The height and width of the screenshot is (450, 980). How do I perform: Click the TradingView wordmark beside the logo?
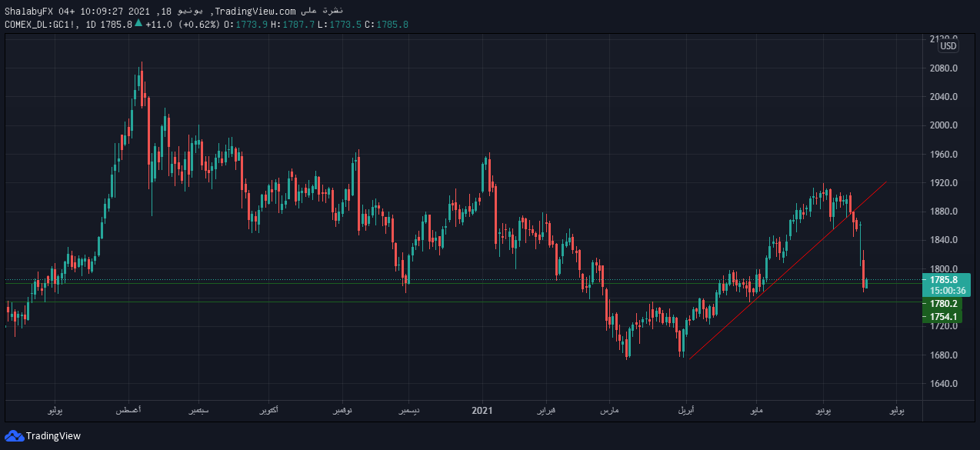coord(53,436)
